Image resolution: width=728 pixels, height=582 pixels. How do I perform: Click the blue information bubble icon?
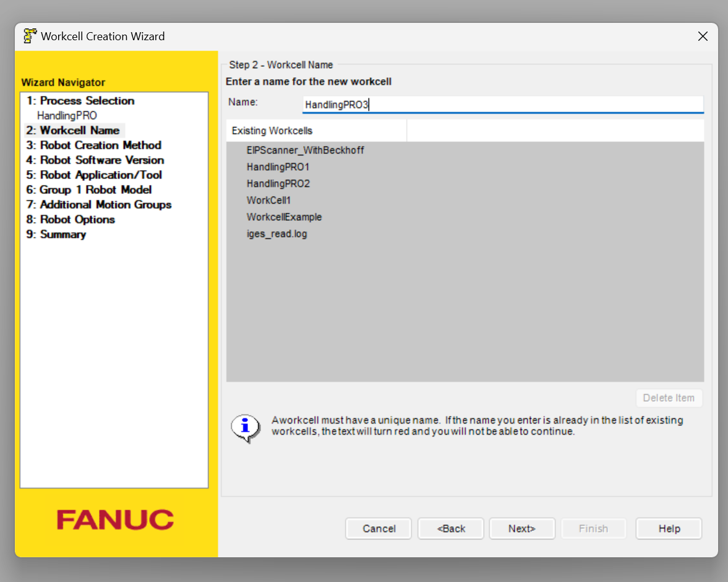click(246, 429)
